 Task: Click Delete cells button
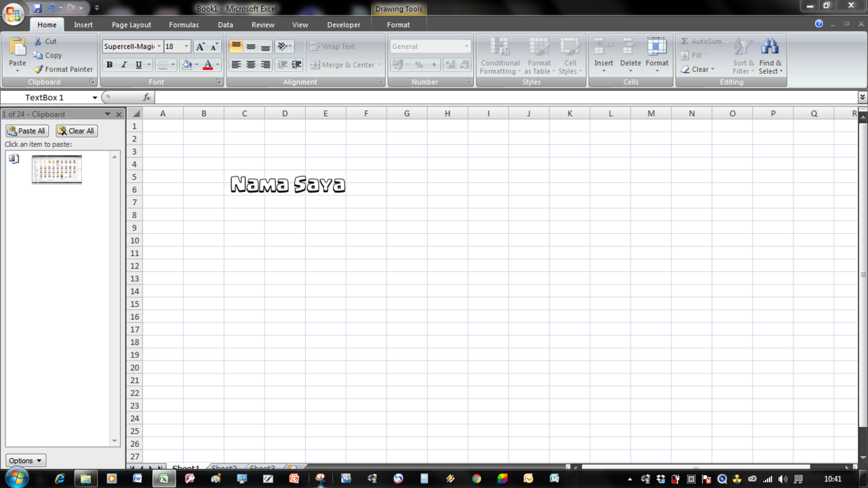[630, 56]
